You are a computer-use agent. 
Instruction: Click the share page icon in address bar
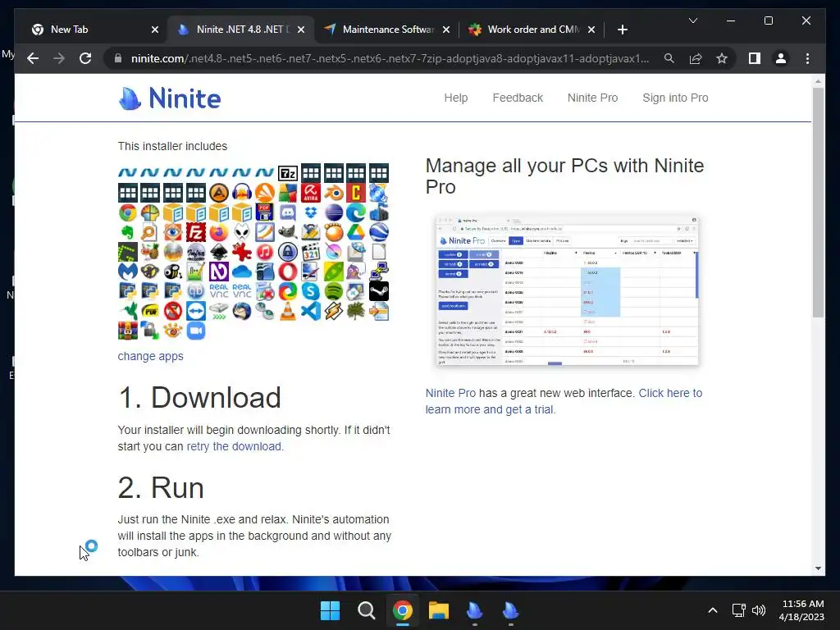pyautogui.click(x=696, y=58)
